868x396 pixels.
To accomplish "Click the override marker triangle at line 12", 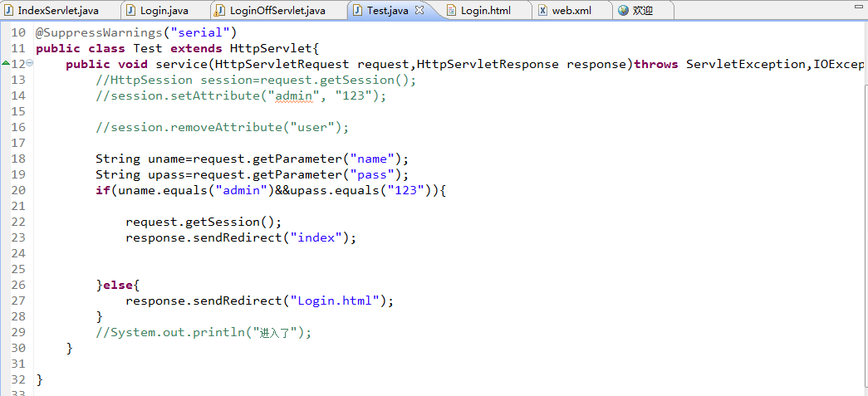I will [5, 64].
